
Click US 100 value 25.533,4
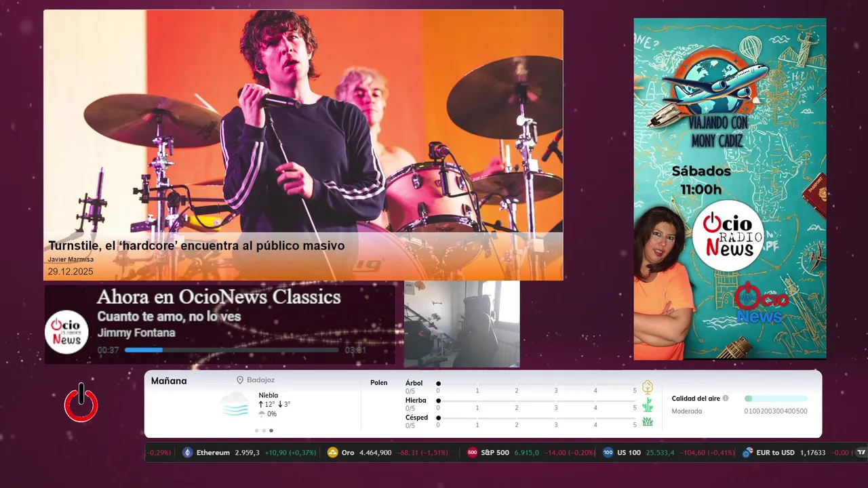click(660, 453)
